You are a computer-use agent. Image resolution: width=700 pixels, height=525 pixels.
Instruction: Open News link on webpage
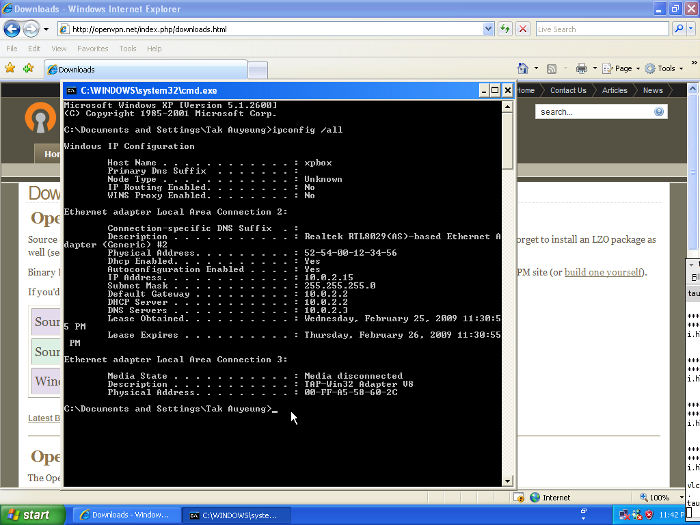(653, 90)
